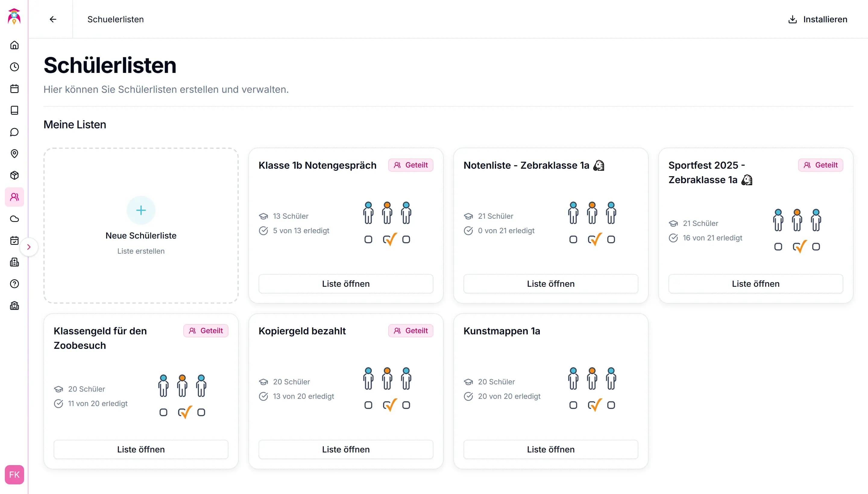Open the Klasse 1b Notengespräch list
The width and height of the screenshot is (868, 494).
(x=346, y=284)
